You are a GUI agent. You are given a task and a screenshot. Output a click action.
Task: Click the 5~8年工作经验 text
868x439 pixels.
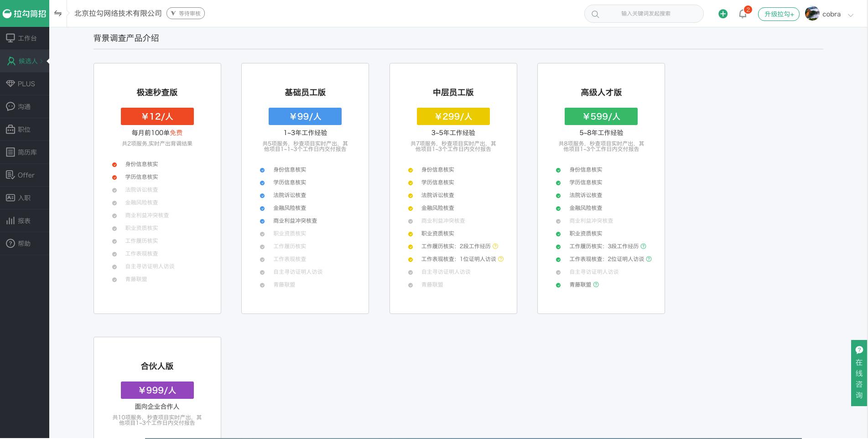[601, 133]
